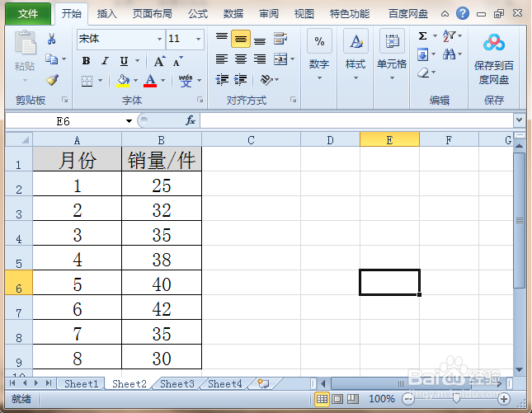Switch to the 视图 tab

[x=304, y=14]
